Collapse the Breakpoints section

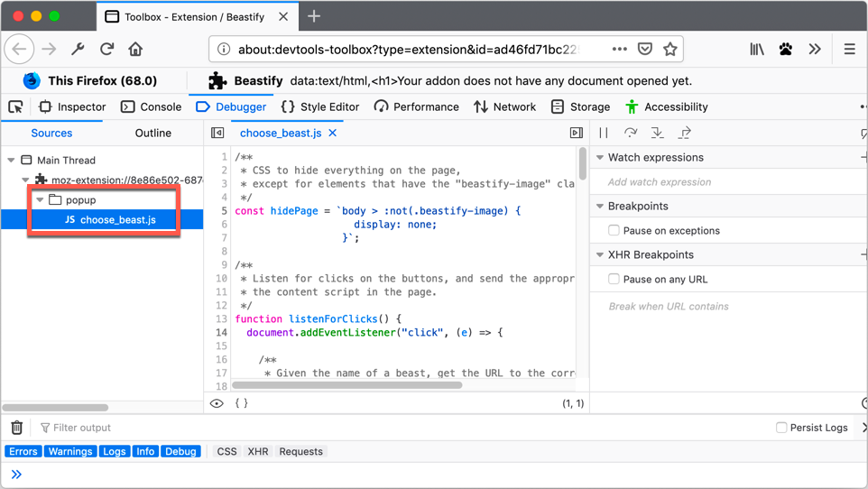tap(600, 206)
